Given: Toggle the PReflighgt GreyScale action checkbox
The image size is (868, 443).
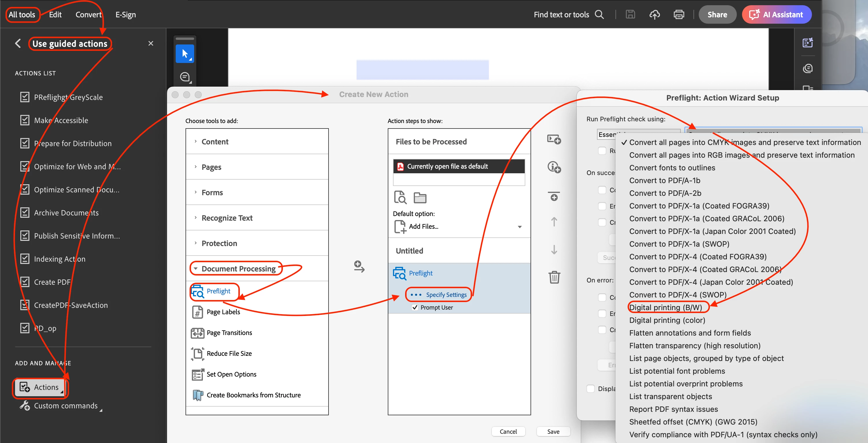Looking at the screenshot, I should tap(25, 97).
